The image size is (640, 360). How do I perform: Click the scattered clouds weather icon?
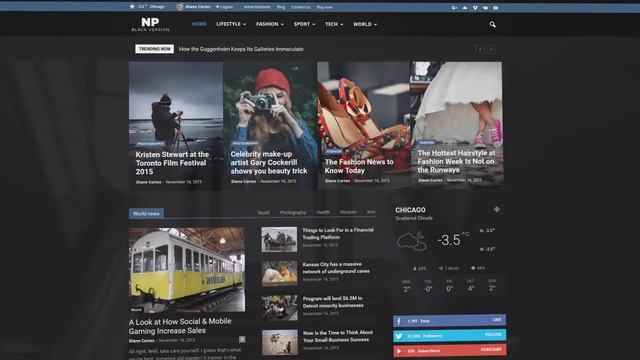[411, 241]
